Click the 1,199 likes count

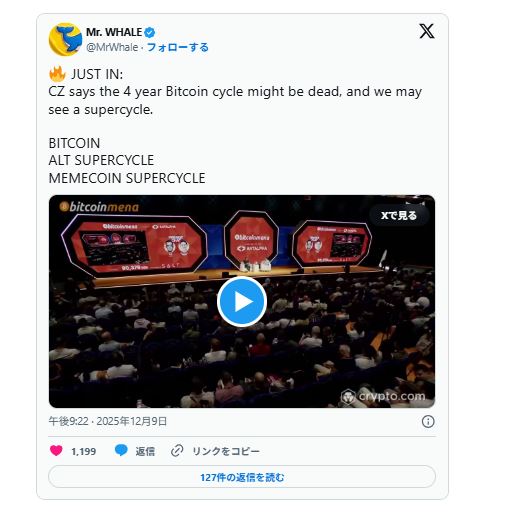83,451
